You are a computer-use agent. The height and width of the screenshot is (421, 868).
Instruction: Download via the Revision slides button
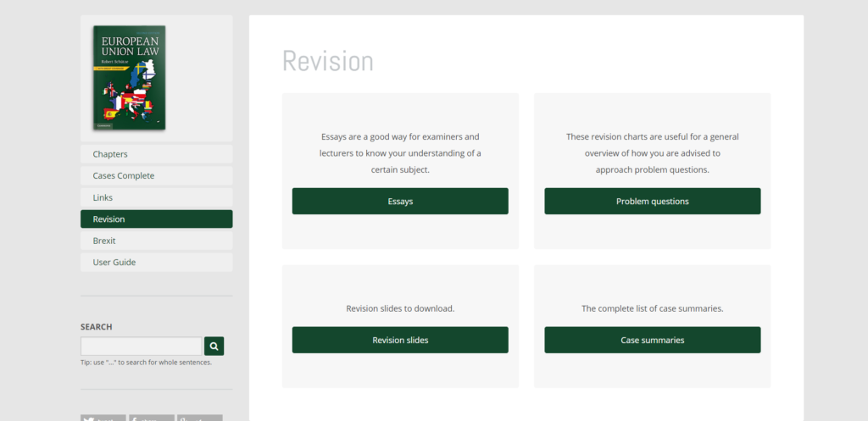coord(400,340)
